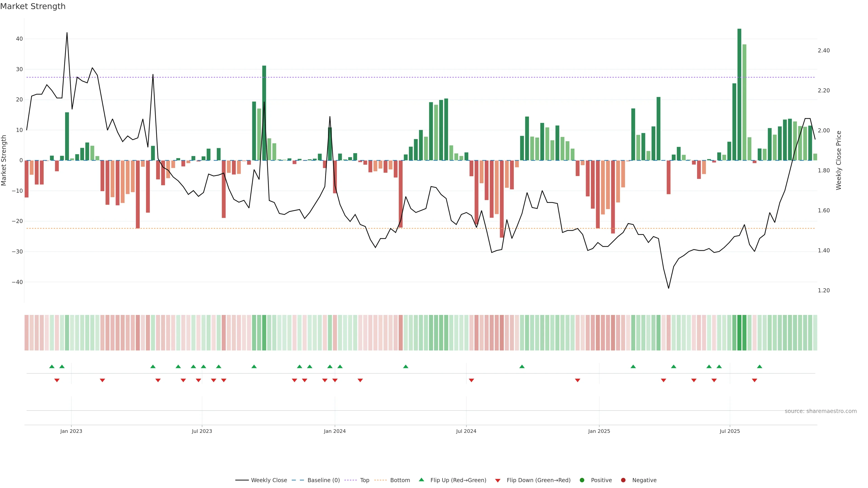Click the Jul 2024 x-axis label
The image size is (868, 488).
pos(466,431)
